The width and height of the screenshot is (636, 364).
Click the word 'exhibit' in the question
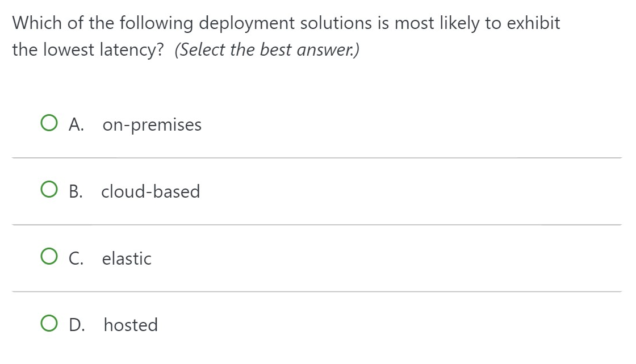pyautogui.click(x=533, y=23)
